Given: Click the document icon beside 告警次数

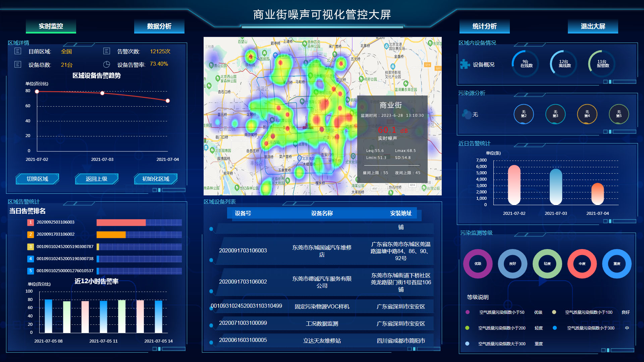Looking at the screenshot, I should coord(107,51).
